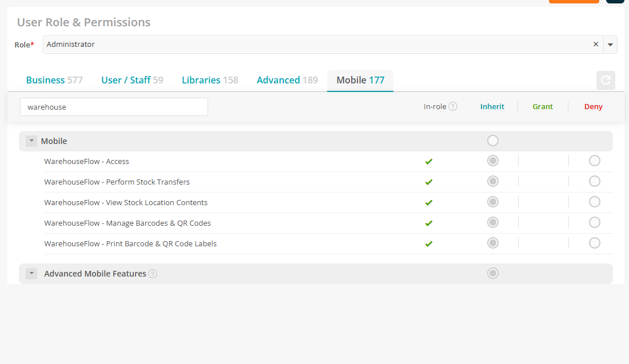Screen dimensions: 629x364
Task: Collapse the Mobile permission group
Action: pos(31,141)
